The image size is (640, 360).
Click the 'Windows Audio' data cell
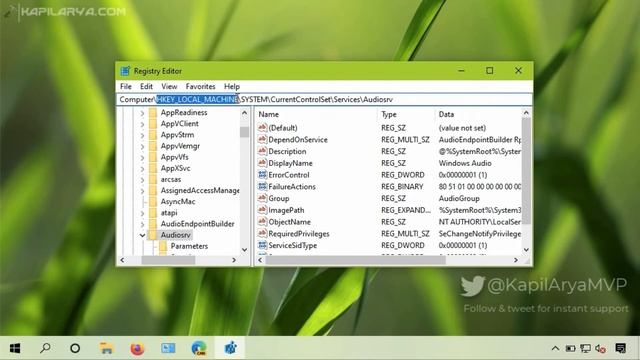(465, 163)
